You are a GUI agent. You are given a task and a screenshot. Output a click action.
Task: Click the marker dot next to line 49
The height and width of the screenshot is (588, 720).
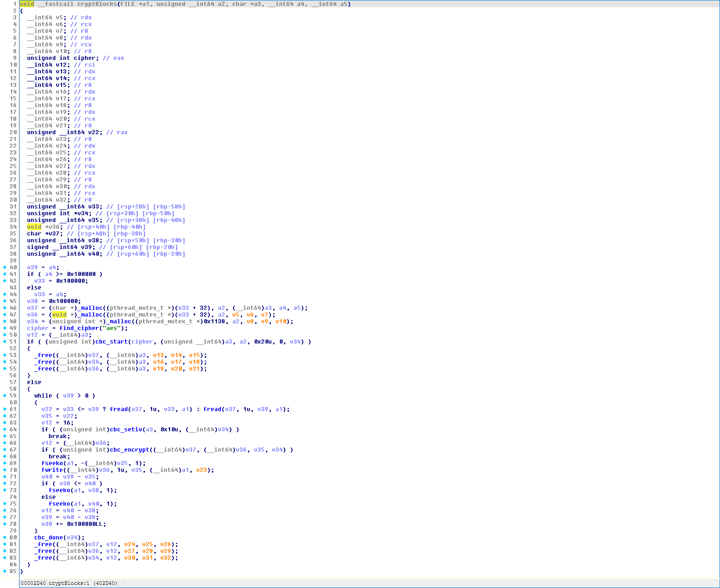click(4, 328)
